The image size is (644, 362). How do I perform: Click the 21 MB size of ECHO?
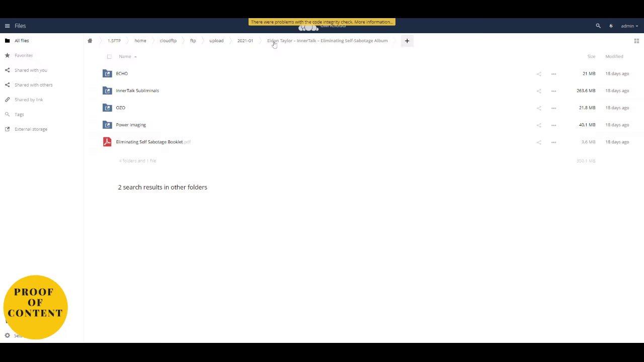(x=589, y=73)
